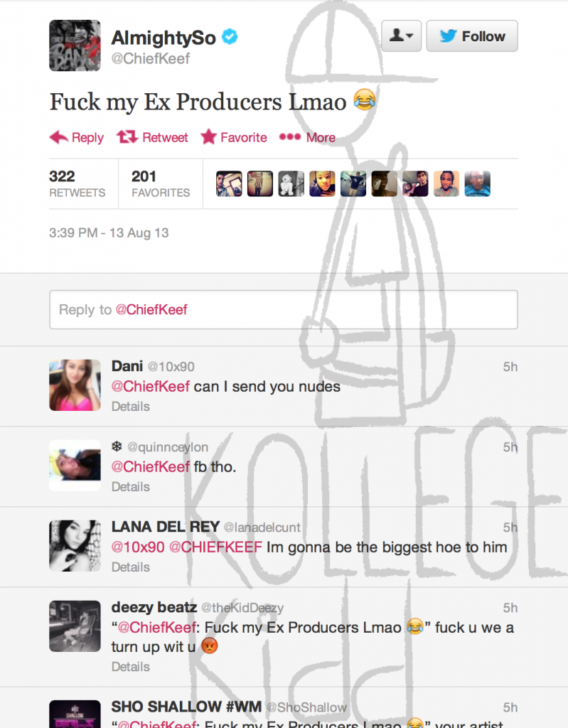Open Dani's profile avatar

75,385
